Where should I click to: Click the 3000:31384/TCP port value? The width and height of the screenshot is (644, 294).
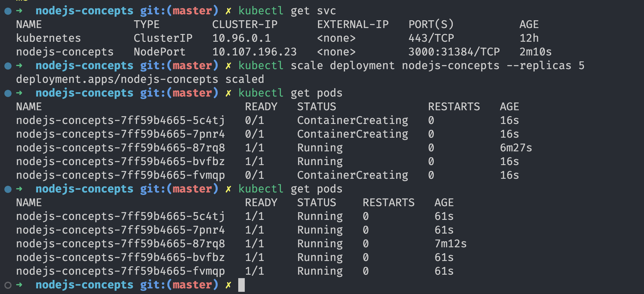(454, 52)
